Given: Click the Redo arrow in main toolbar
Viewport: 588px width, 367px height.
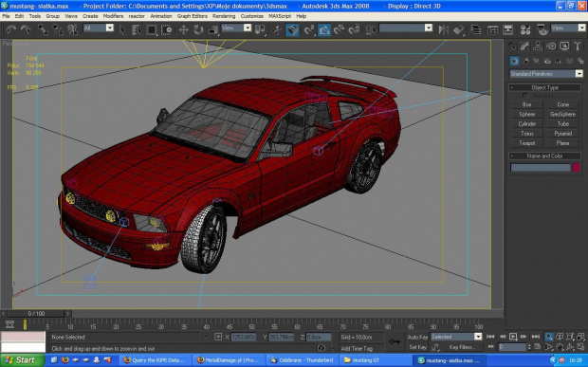Looking at the screenshot, I should point(26,29).
